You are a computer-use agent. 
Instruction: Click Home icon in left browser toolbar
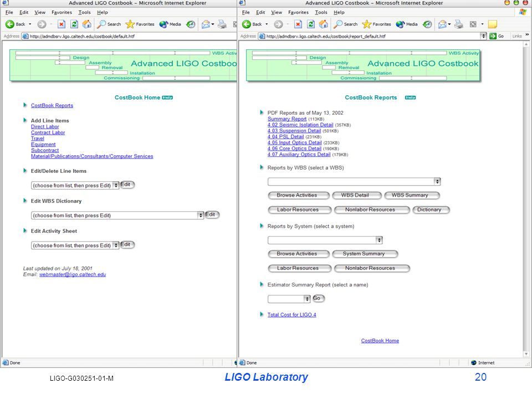coord(87,24)
